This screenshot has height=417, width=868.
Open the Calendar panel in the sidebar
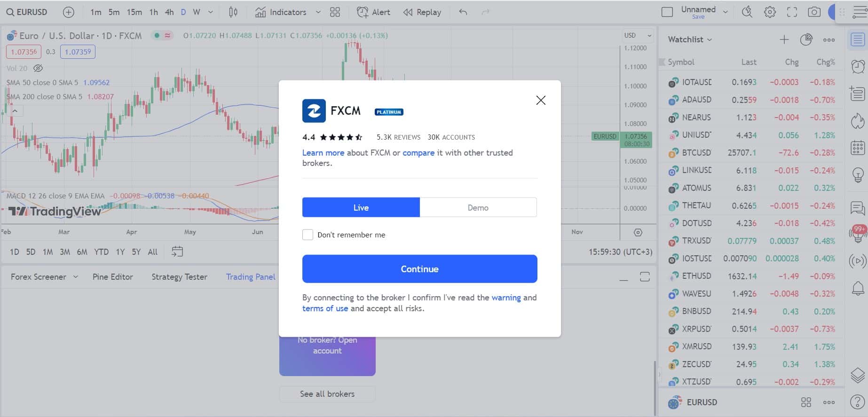pyautogui.click(x=858, y=148)
